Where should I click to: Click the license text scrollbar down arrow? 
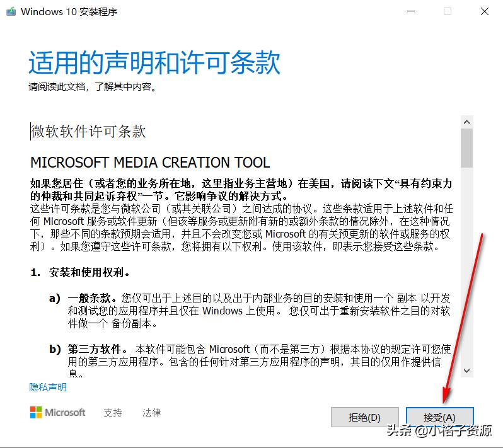coord(466,370)
